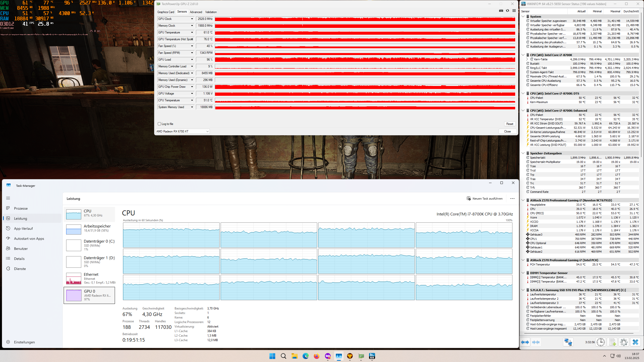Click HWiNFO reset clock icon

pyautogui.click(x=600, y=342)
